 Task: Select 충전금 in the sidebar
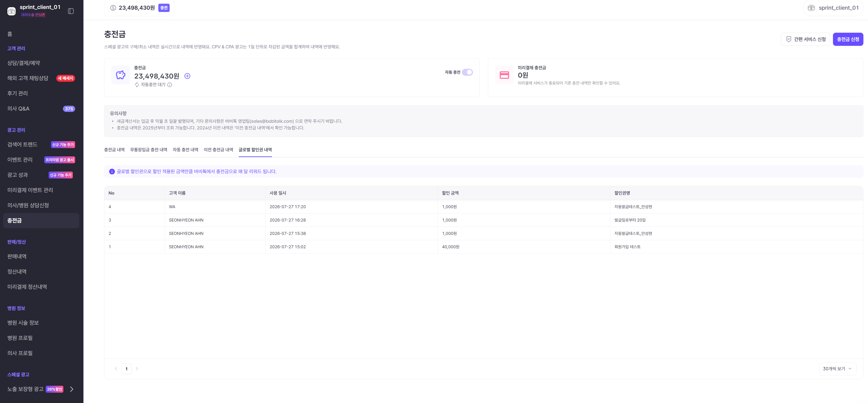[x=41, y=221]
